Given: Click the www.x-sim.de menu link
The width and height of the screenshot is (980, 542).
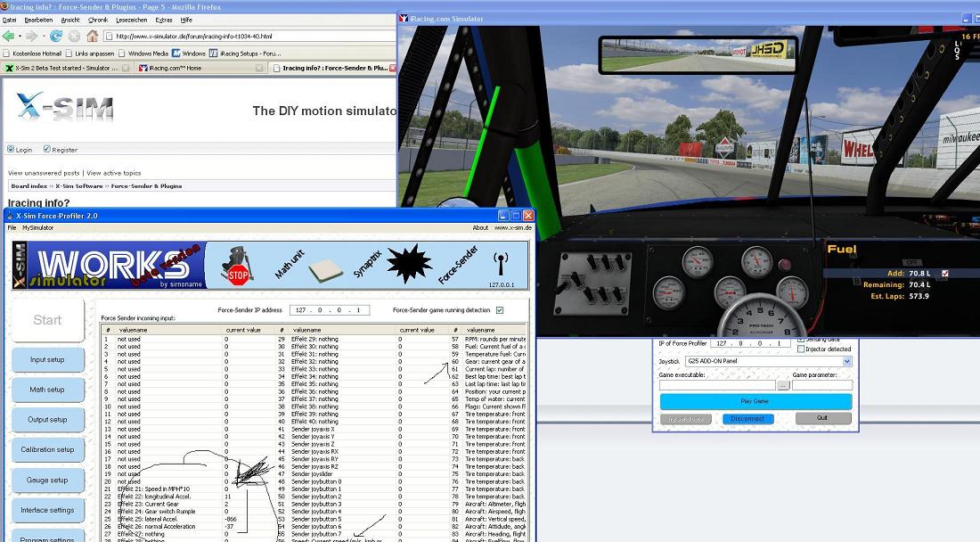Looking at the screenshot, I should [x=513, y=227].
